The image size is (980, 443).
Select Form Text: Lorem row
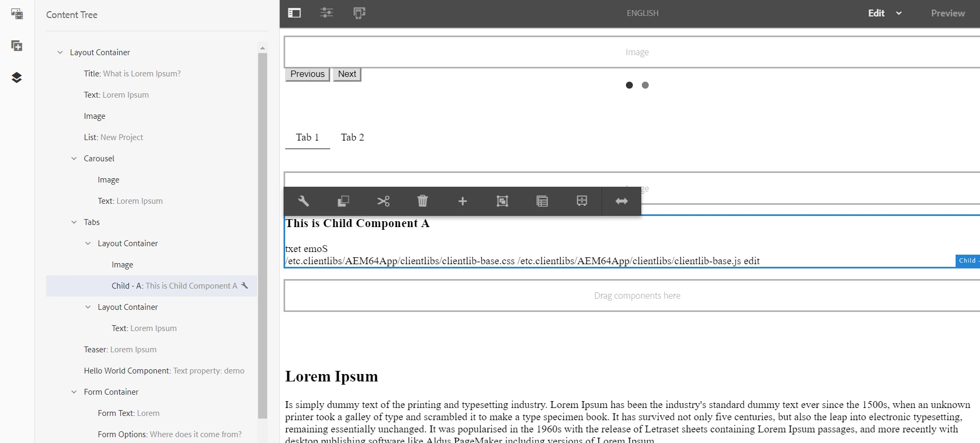[152, 413]
